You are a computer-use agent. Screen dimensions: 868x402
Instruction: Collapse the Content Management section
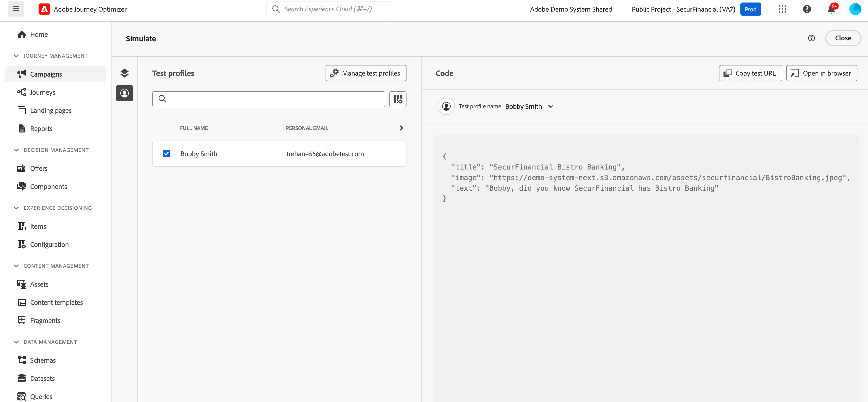coord(16,266)
